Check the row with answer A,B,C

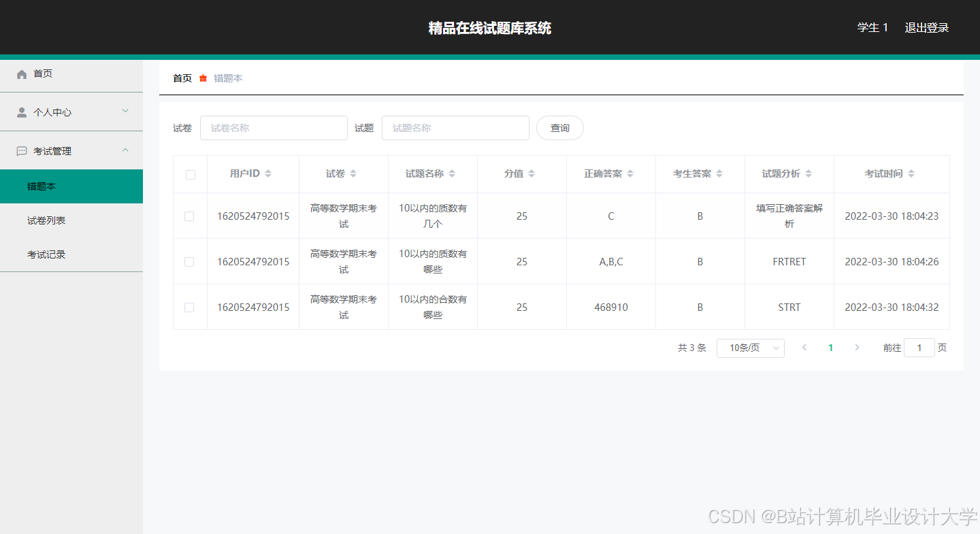(189, 262)
